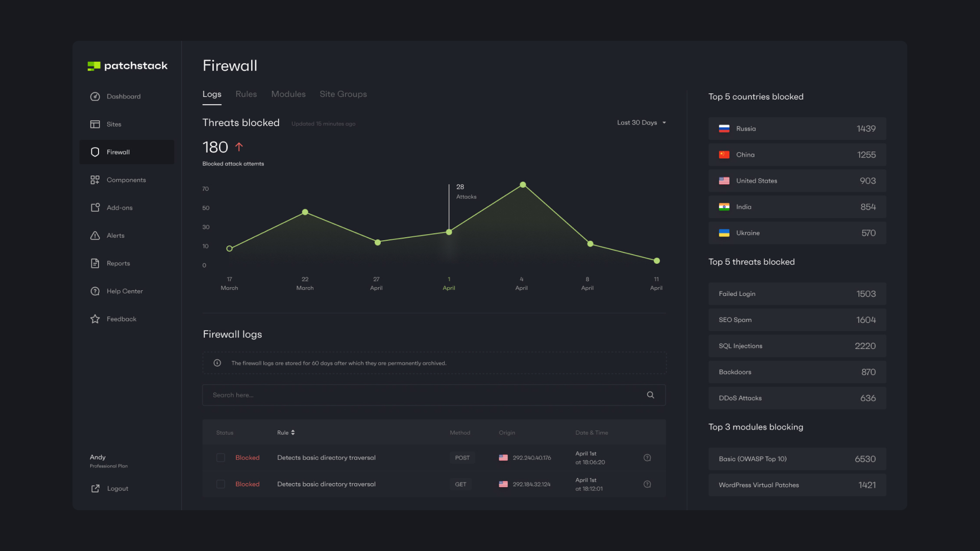Click the Firewall sidebar icon

coord(95,152)
